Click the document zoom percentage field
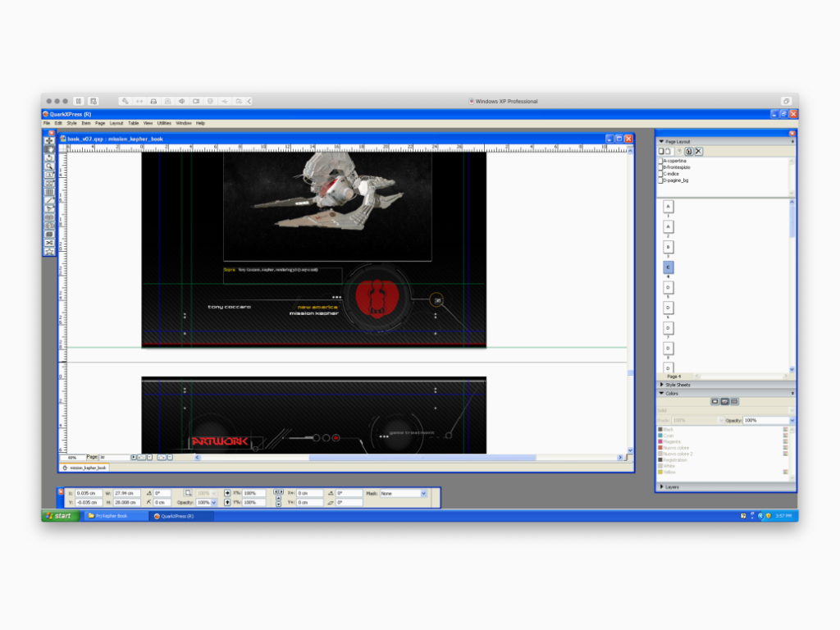 pos(72,458)
